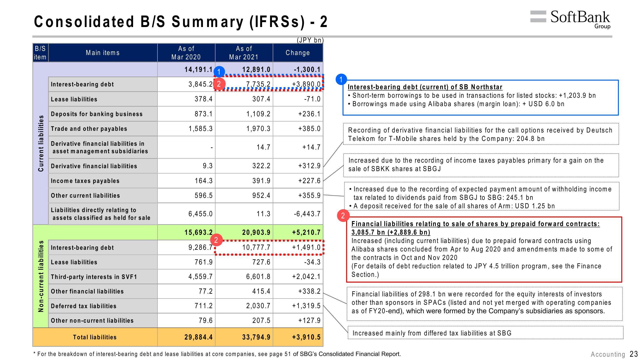Click the non-current total 20,903.9
644x362 pixels.
tap(256, 232)
